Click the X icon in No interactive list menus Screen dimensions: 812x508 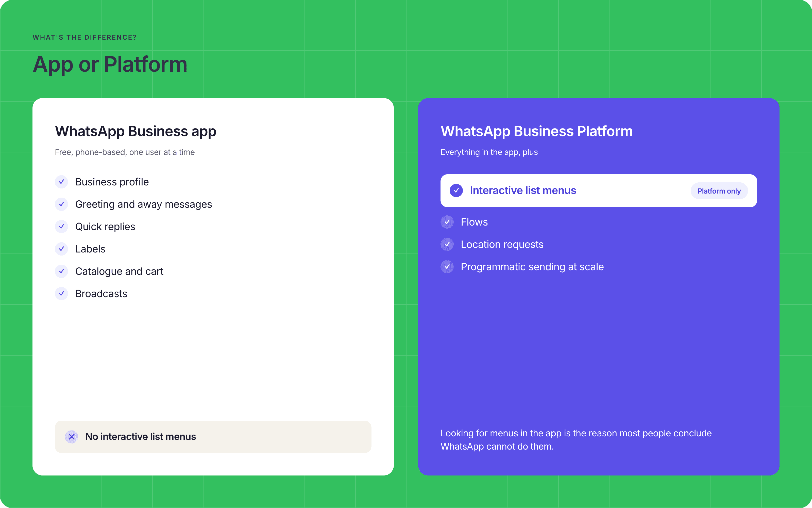tap(72, 437)
